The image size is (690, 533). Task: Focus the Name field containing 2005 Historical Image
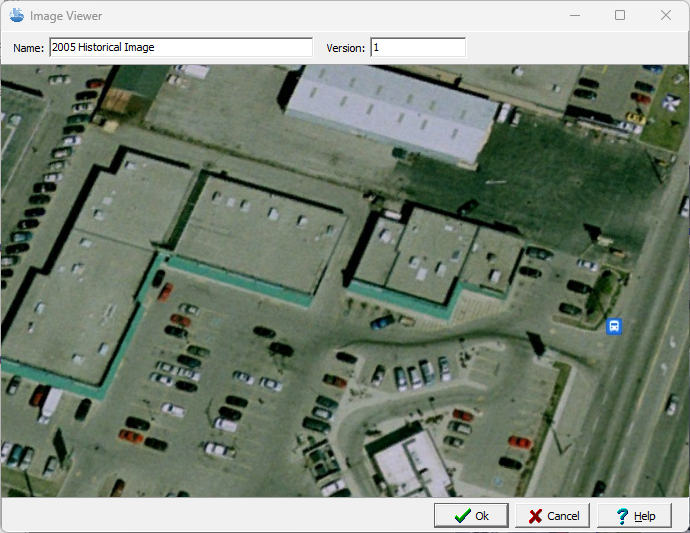click(180, 47)
